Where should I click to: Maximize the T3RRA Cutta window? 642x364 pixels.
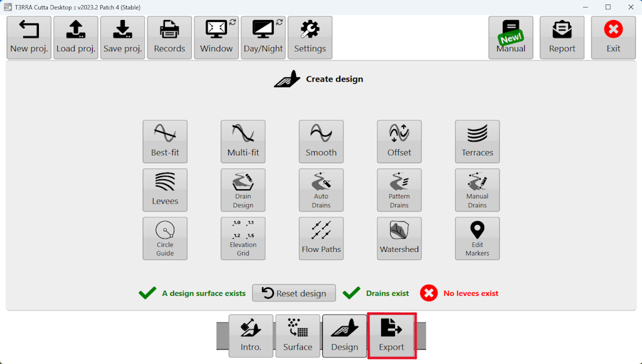[608, 8]
